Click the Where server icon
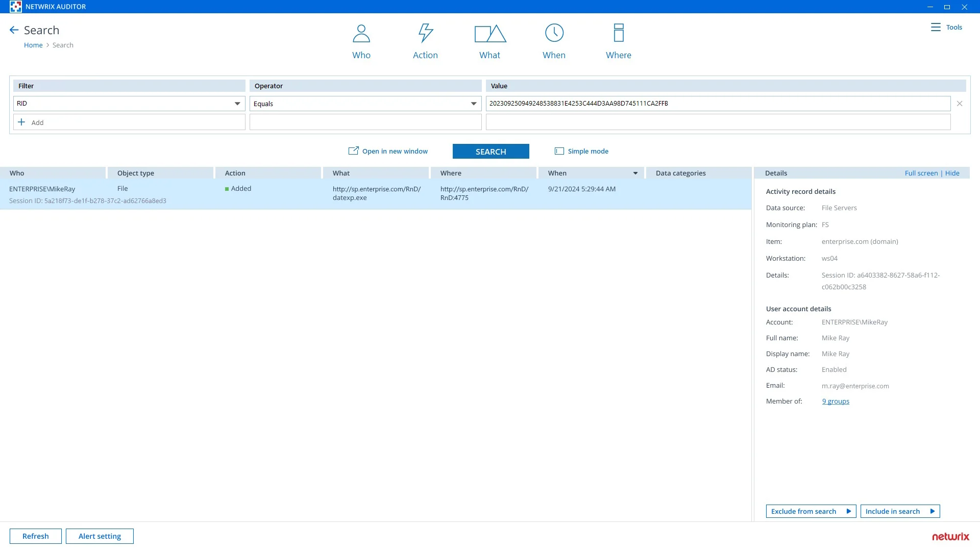 (x=619, y=33)
